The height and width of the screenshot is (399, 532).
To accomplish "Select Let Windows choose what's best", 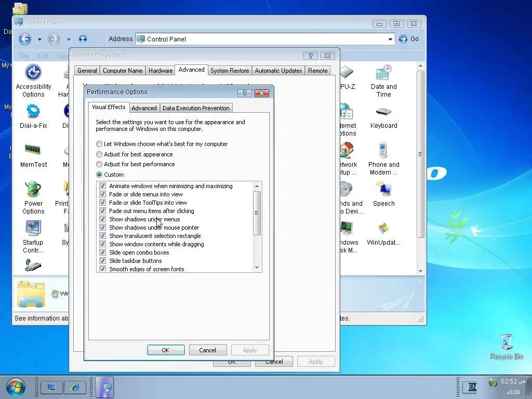I will 99,144.
